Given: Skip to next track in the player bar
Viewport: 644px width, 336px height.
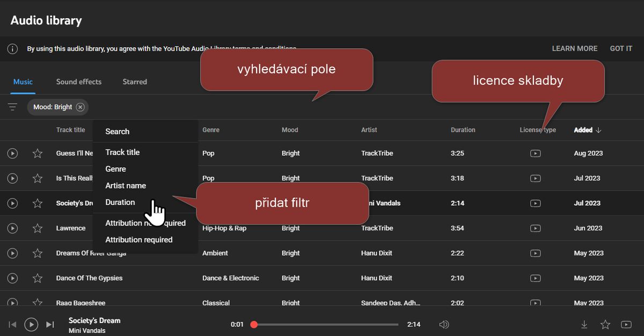Looking at the screenshot, I should click(50, 324).
